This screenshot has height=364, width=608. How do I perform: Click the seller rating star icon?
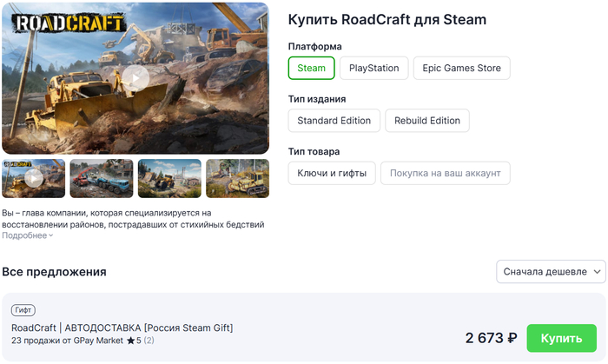(x=130, y=341)
